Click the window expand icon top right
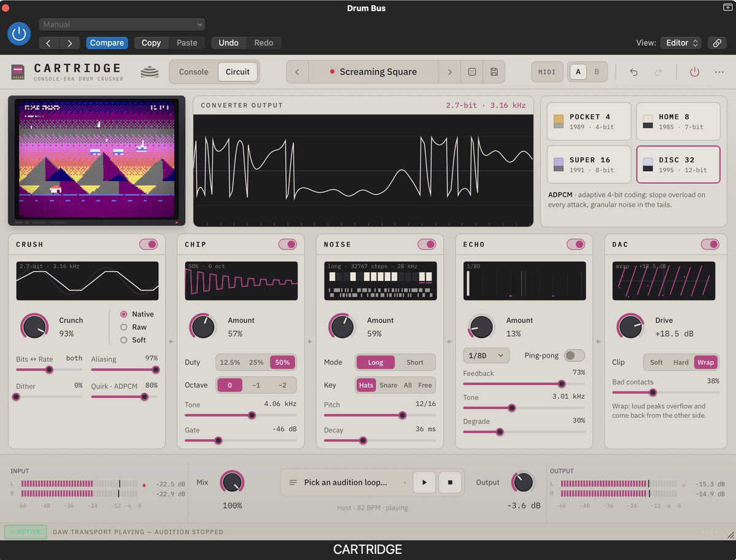 (727, 7)
